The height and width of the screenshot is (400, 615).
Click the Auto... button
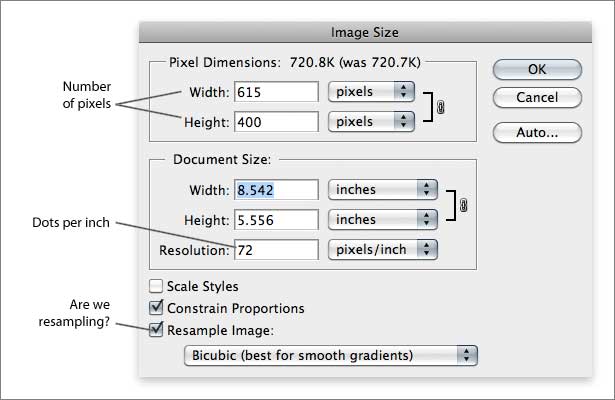[537, 132]
